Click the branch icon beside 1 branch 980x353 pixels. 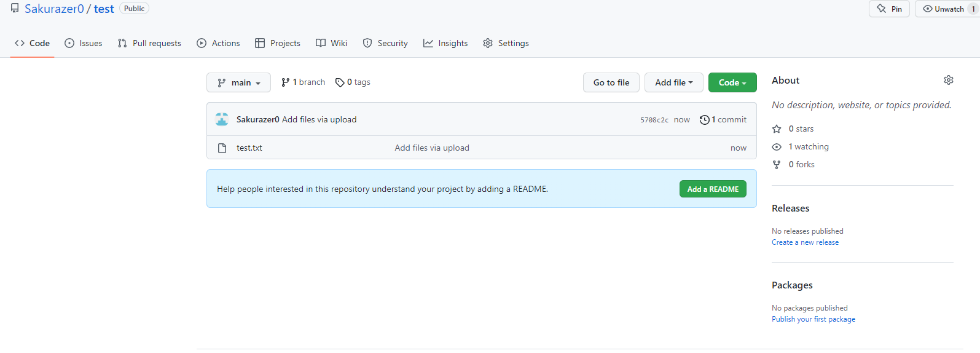pyautogui.click(x=285, y=82)
